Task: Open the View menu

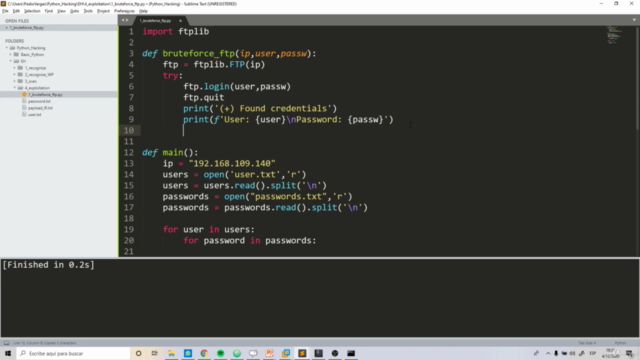Action: 61,11
